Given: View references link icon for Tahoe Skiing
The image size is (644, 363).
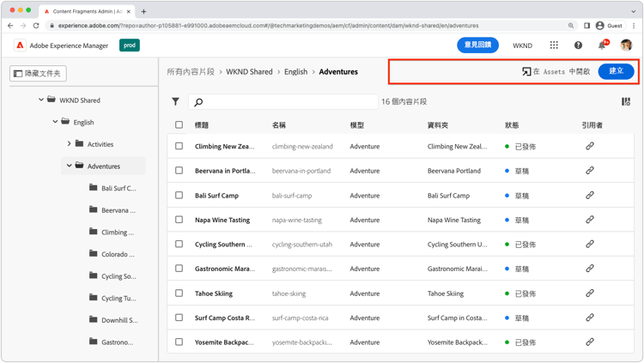Looking at the screenshot, I should point(590,293).
